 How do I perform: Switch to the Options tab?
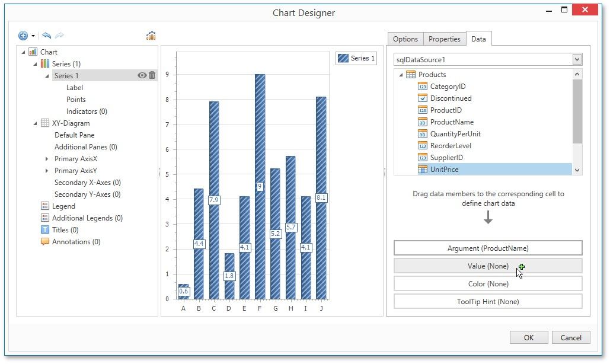pyautogui.click(x=405, y=39)
